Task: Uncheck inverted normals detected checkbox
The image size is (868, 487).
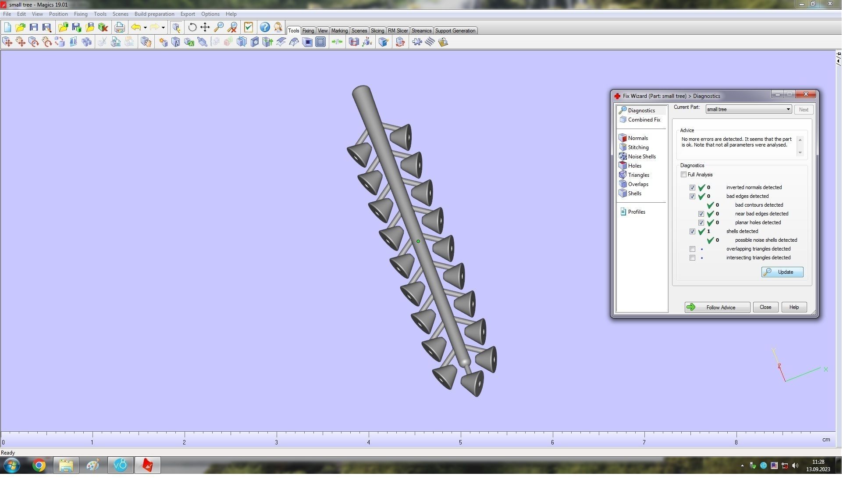Action: (x=692, y=188)
